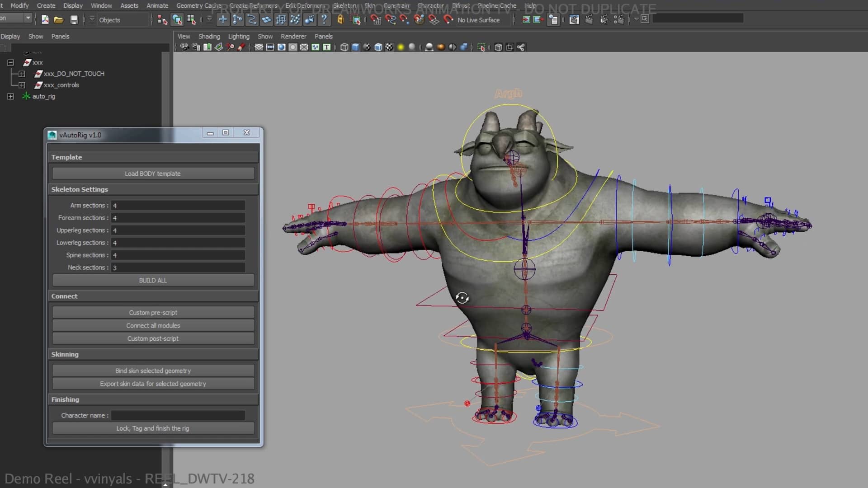
Task: Open Maya help with the question mark icon
Action: point(325,19)
